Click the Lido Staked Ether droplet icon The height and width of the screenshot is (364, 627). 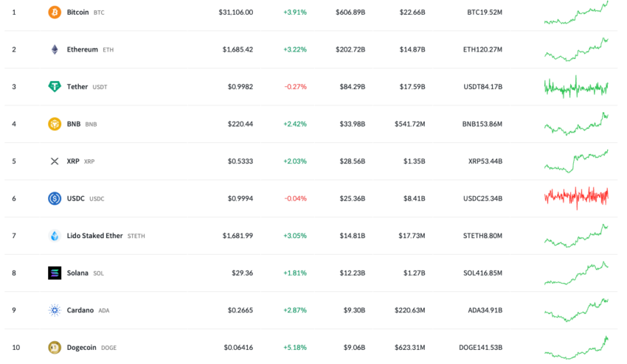click(55, 236)
